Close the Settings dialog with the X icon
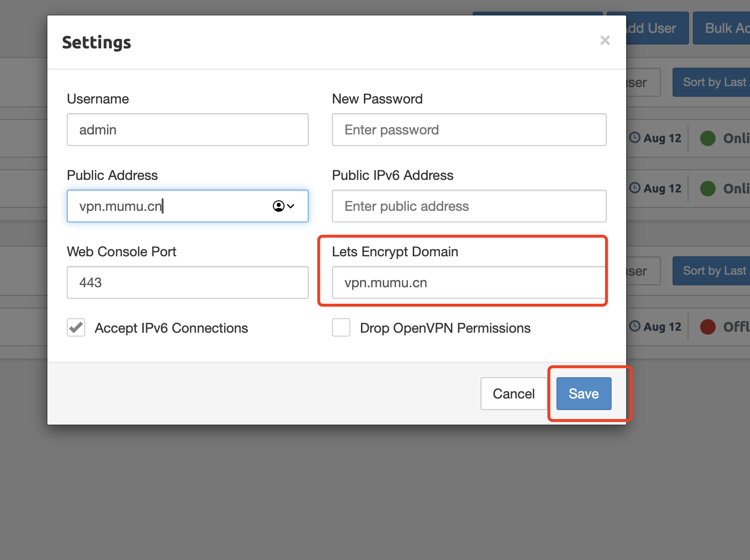The height and width of the screenshot is (560, 750). pos(605,40)
